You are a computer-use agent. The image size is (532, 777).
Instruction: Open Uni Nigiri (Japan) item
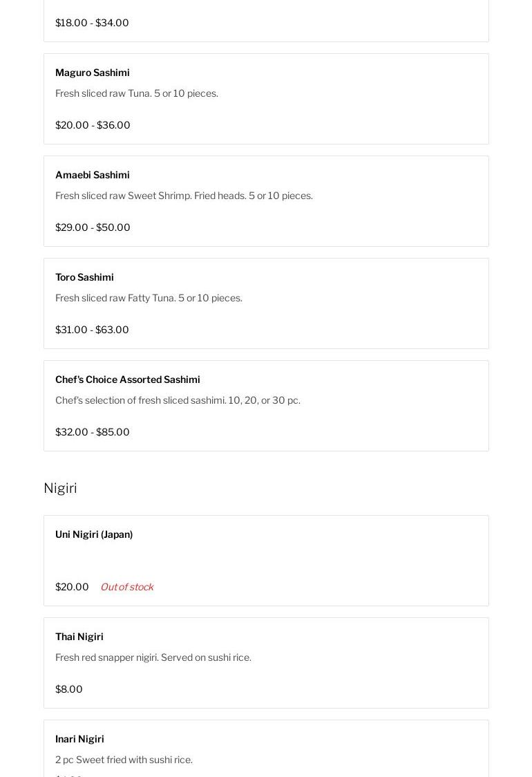(94, 534)
